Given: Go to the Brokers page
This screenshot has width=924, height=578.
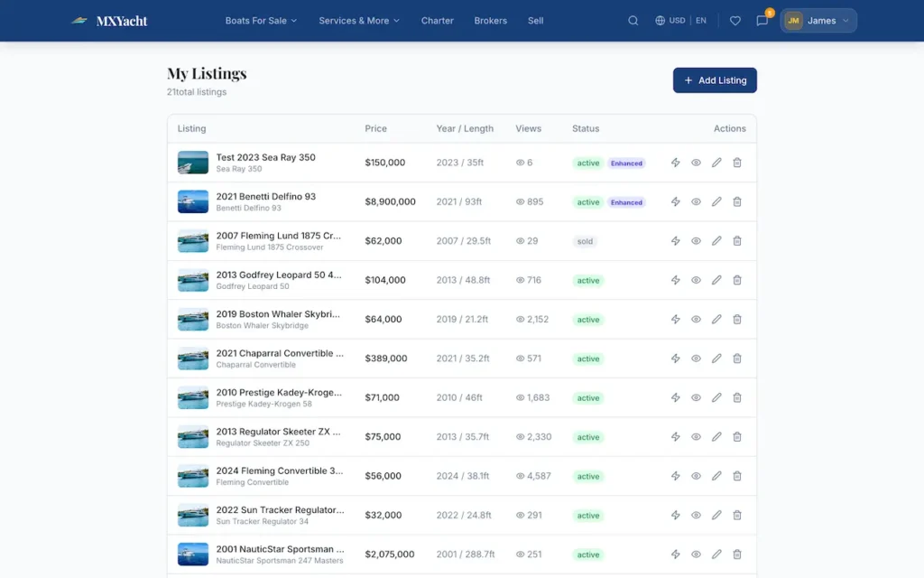Looking at the screenshot, I should tap(490, 21).
